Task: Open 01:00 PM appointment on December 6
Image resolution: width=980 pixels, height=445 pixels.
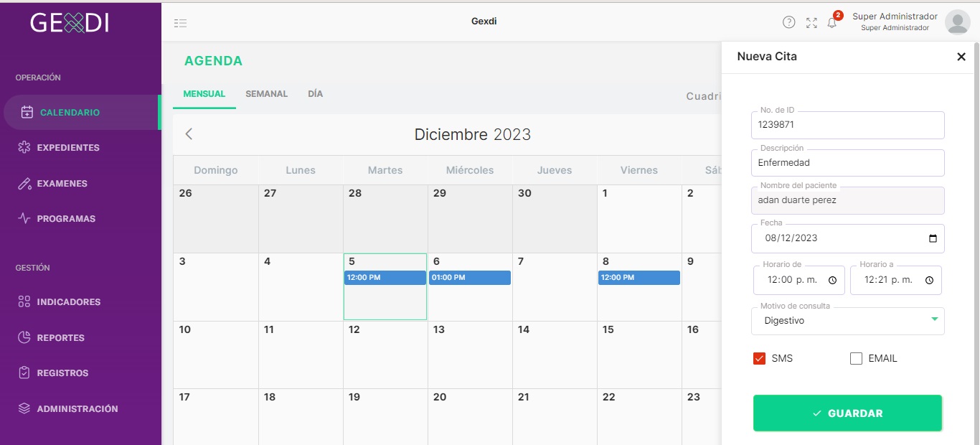Action: point(470,278)
